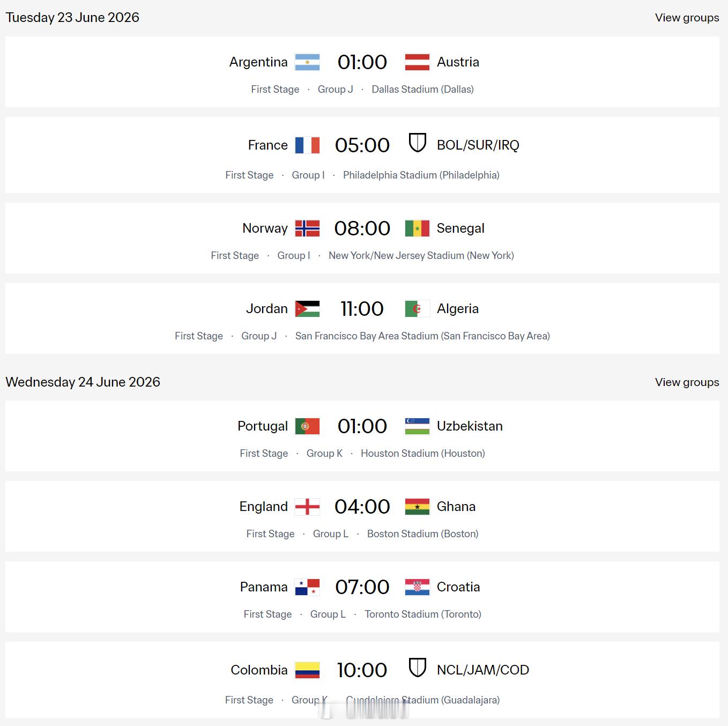Click the BOL/SUR/IRQ placeholder shield icon
Viewport: 728px width, 726px height.
point(417,143)
